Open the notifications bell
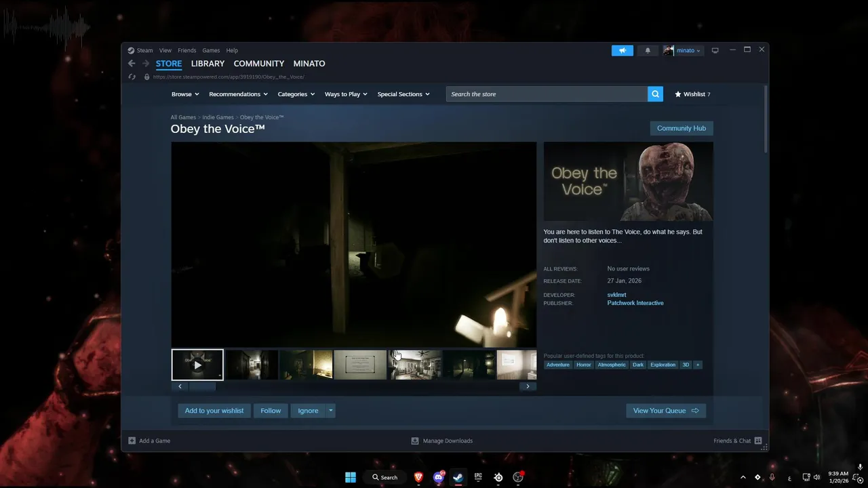 click(x=648, y=50)
